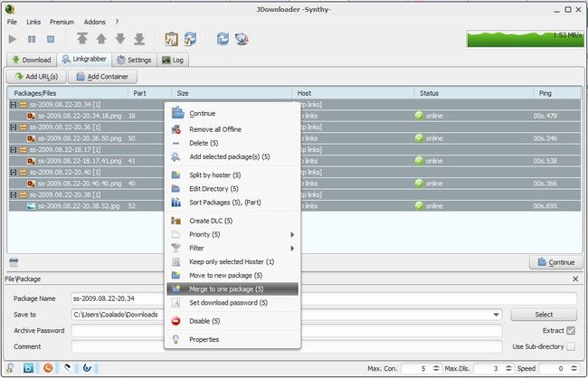This screenshot has width=588, height=378.
Task: Choose Delete (5) in context menu
Action: point(232,143)
